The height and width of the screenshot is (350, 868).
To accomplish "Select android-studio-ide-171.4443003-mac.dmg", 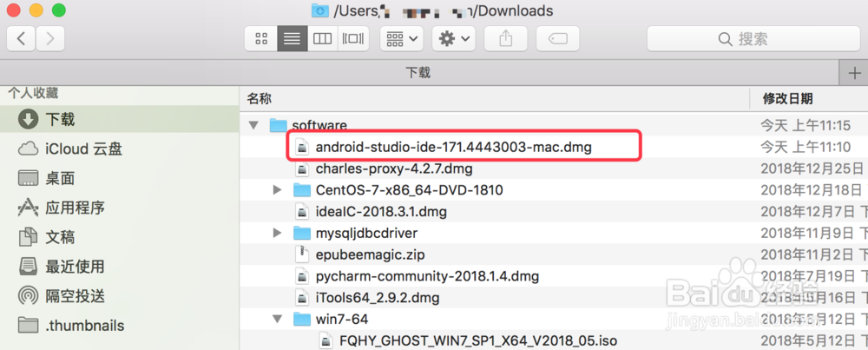I will point(453,148).
